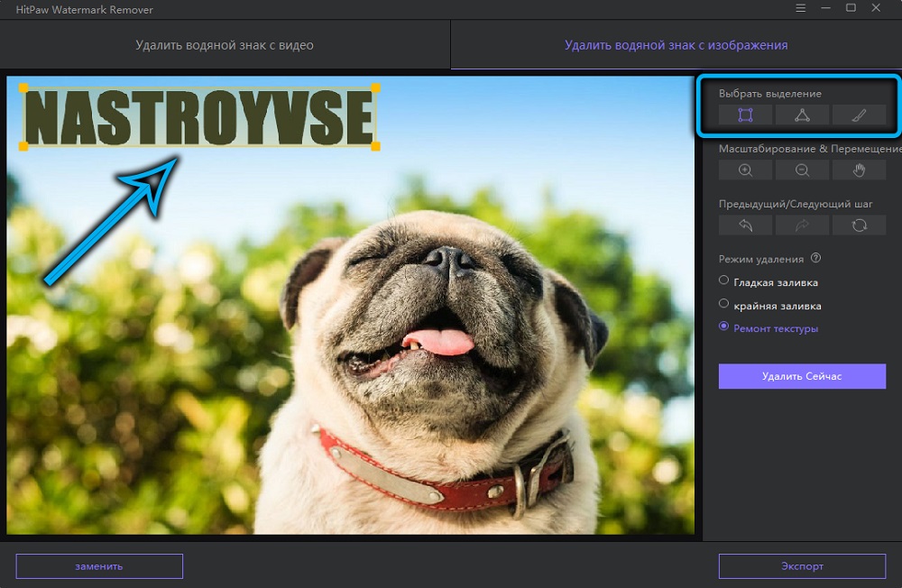Click the Экспорт button
Screen dimensions: 902x588
pyautogui.click(x=802, y=566)
